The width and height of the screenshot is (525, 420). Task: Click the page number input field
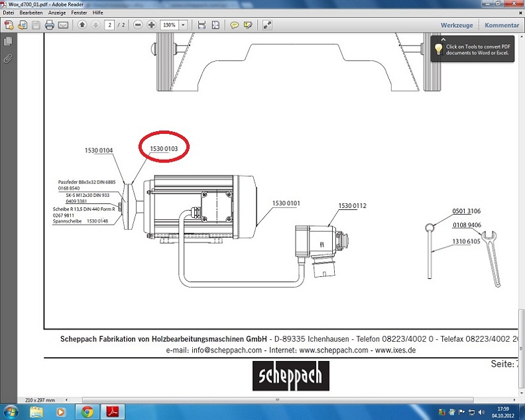pyautogui.click(x=109, y=25)
